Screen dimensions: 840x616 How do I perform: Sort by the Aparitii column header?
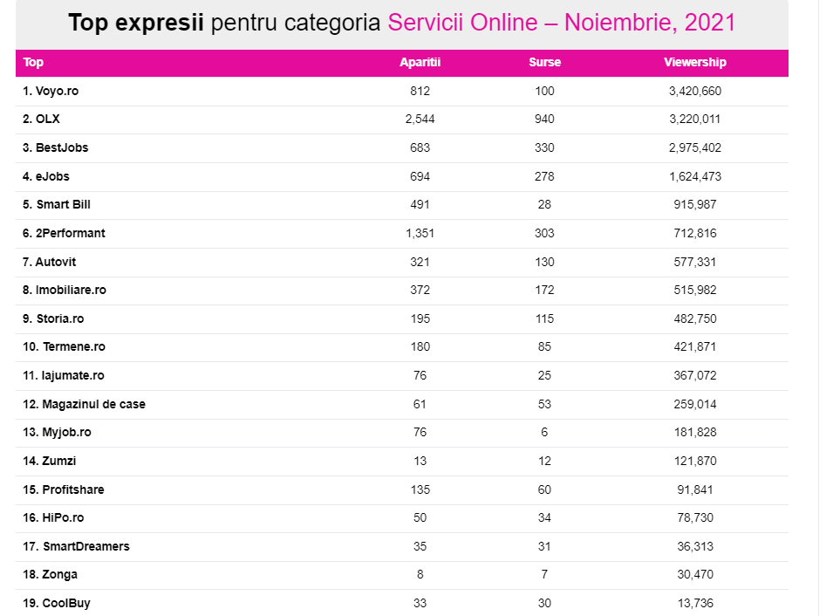[x=420, y=63]
